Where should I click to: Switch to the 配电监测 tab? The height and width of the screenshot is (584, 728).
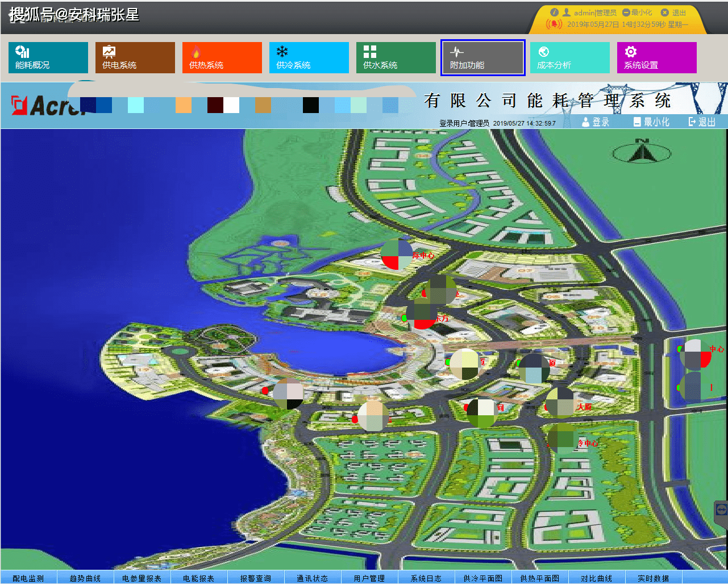click(x=28, y=578)
